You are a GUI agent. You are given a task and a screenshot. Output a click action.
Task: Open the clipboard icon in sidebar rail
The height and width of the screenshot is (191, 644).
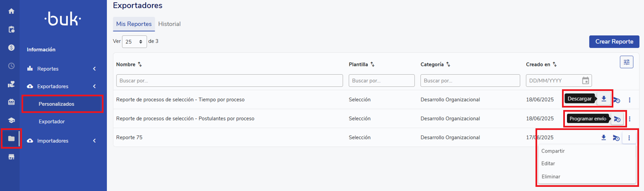12,29
